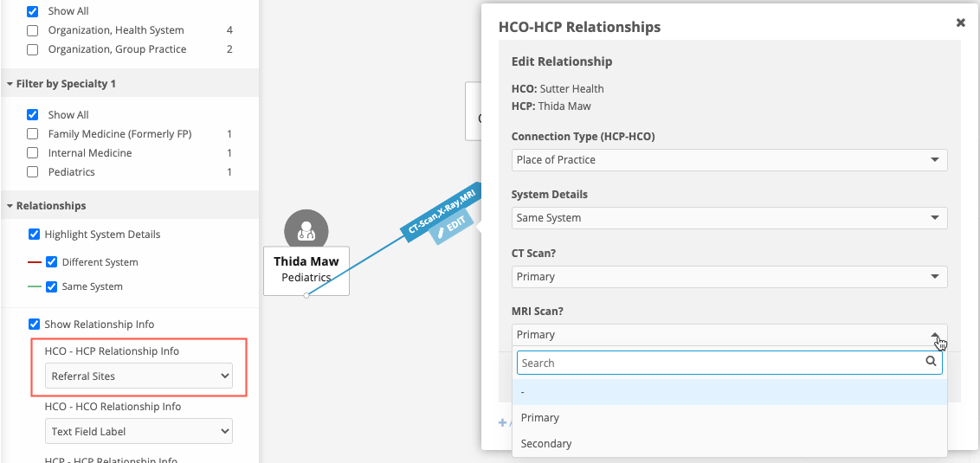Click the search magnifier icon in dropdown

click(x=932, y=362)
